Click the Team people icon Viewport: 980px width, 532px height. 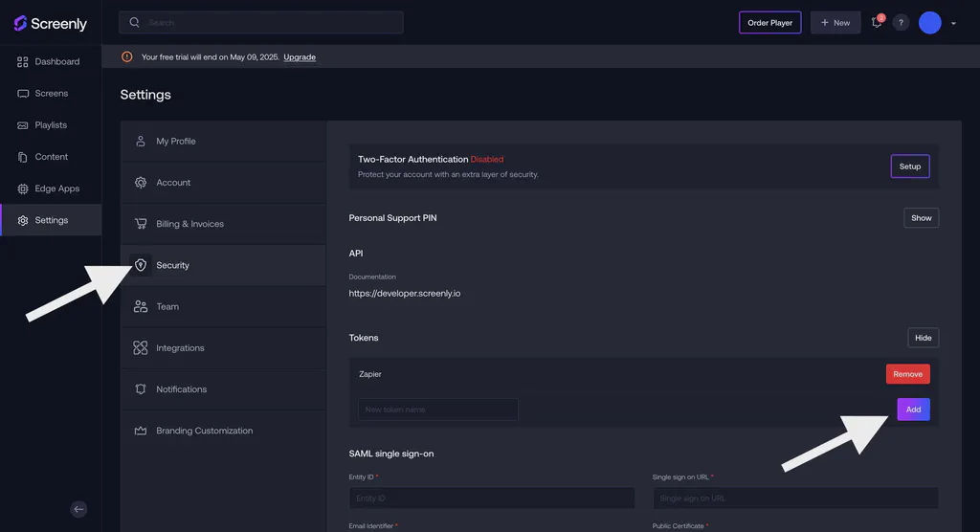pos(141,306)
